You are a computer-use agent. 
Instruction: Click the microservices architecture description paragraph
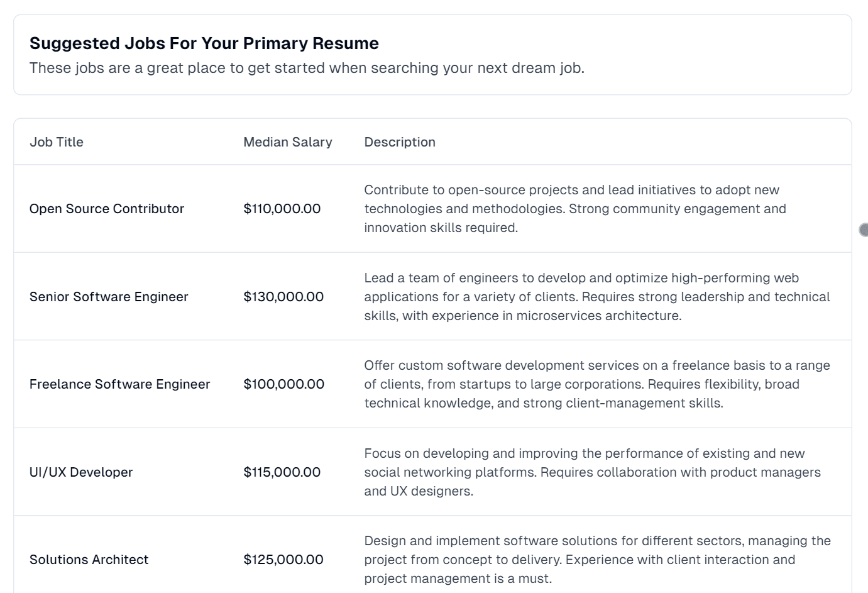pyautogui.click(x=596, y=297)
